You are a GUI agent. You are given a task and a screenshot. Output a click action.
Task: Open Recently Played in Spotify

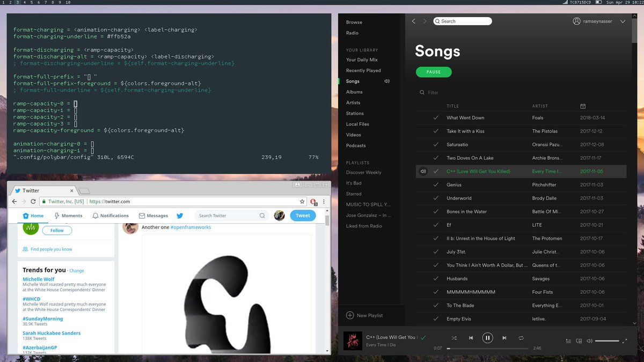click(363, 71)
